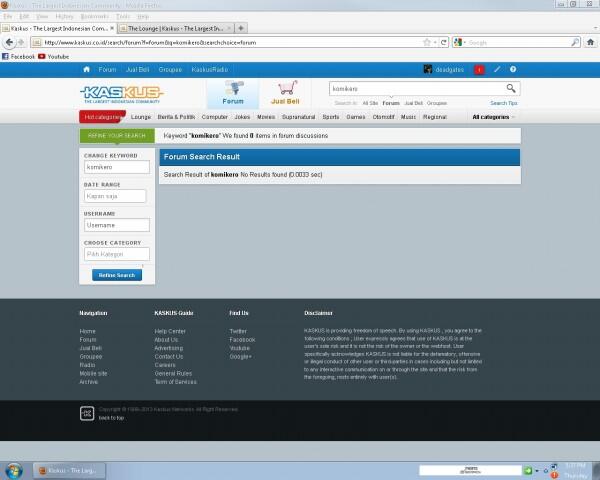Open the Berita & Politik category
This screenshot has width=600, height=480.
pos(176,117)
